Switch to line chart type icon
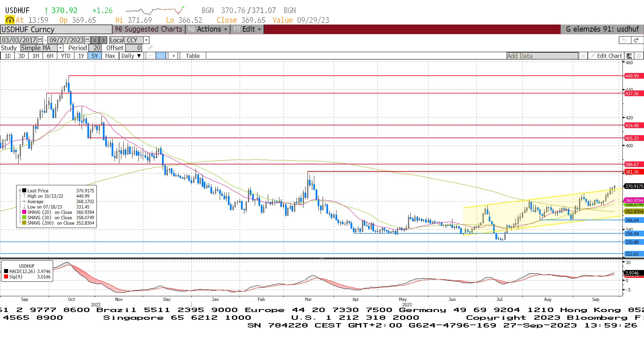This screenshot has height=344, width=644. point(151,56)
